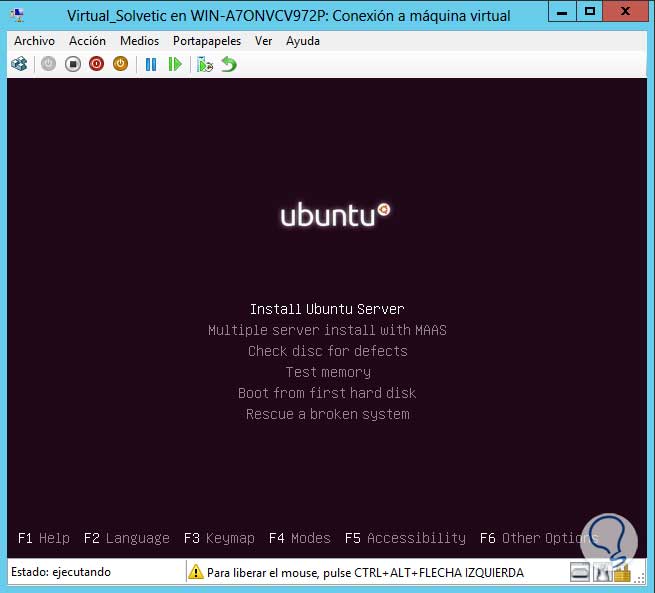Open the Portapapeles menu
Screen dimensions: 655x593
(x=207, y=41)
